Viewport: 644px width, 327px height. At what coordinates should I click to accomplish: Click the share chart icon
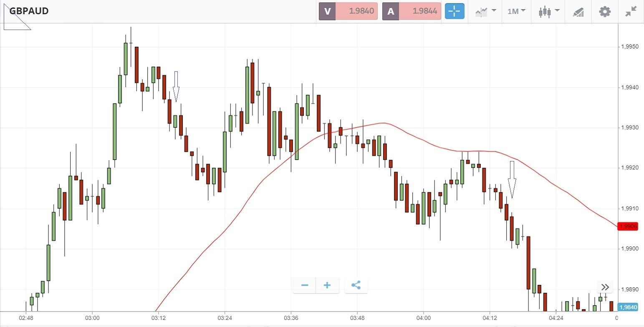pos(356,285)
